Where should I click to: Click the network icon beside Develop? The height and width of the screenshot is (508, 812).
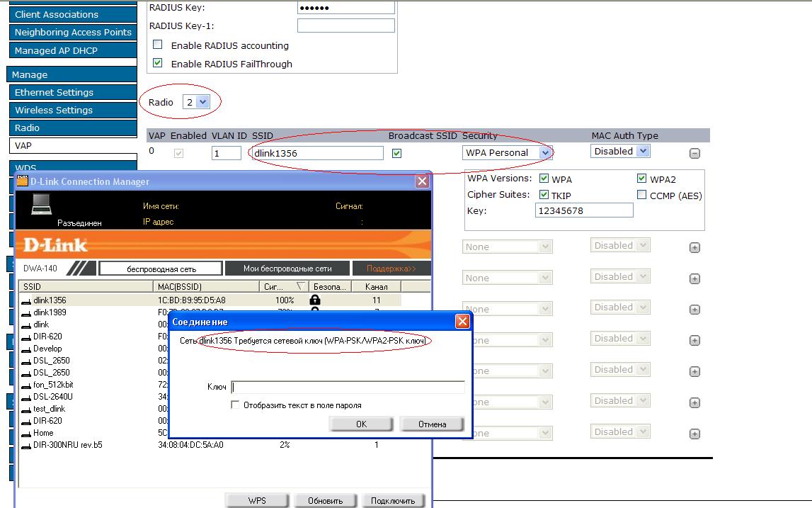click(x=26, y=349)
